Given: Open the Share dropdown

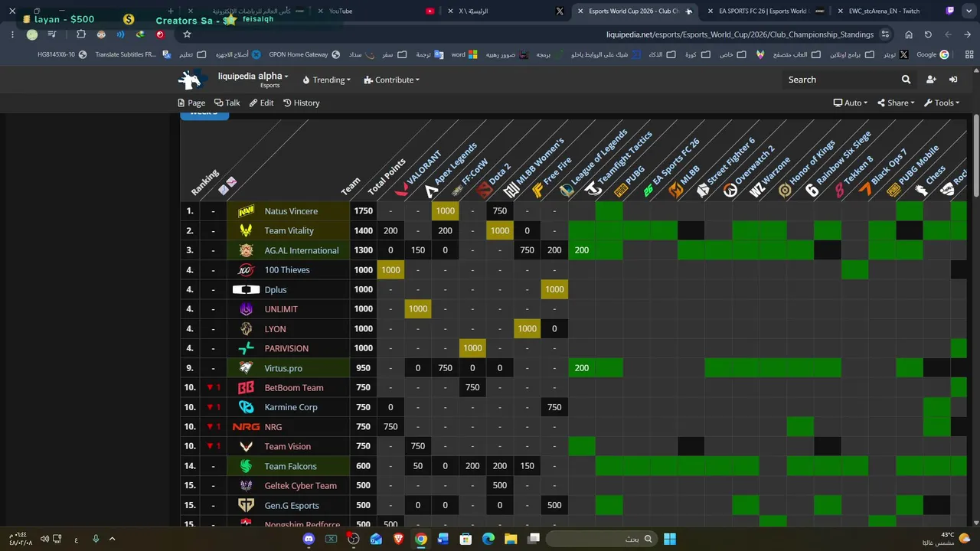Looking at the screenshot, I should [x=895, y=103].
